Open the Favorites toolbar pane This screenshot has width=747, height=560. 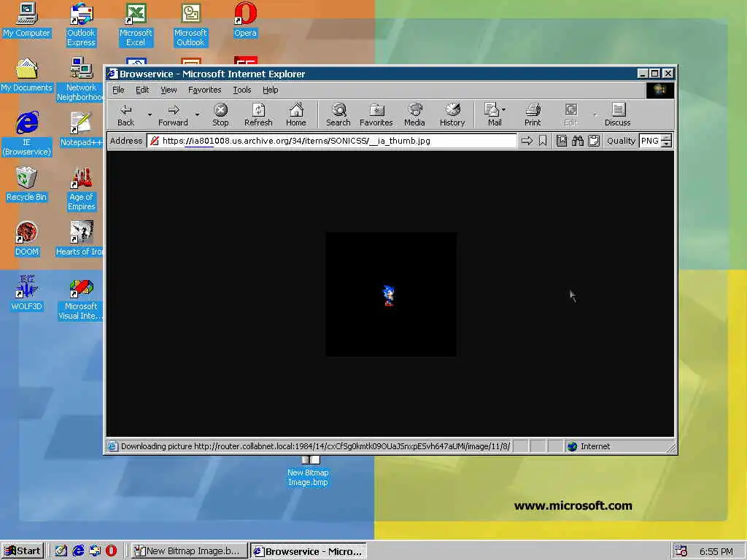click(x=376, y=114)
